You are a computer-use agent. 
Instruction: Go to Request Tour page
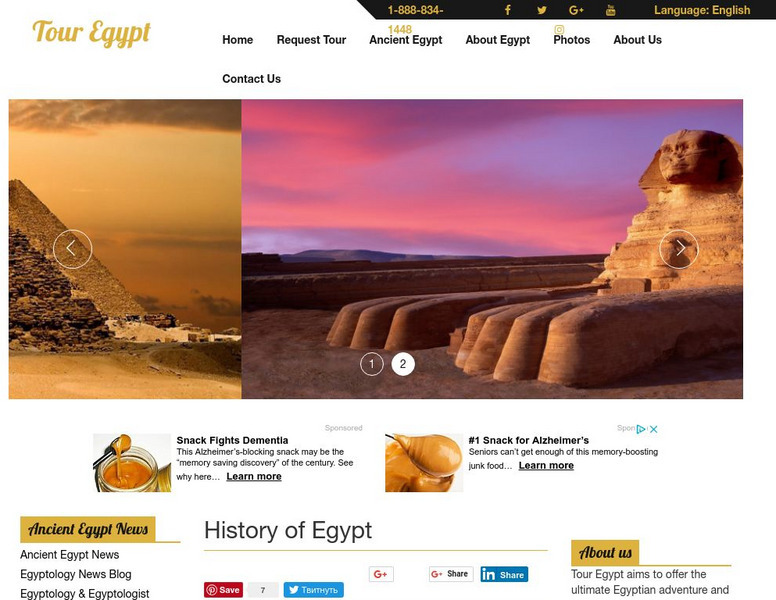[311, 40]
